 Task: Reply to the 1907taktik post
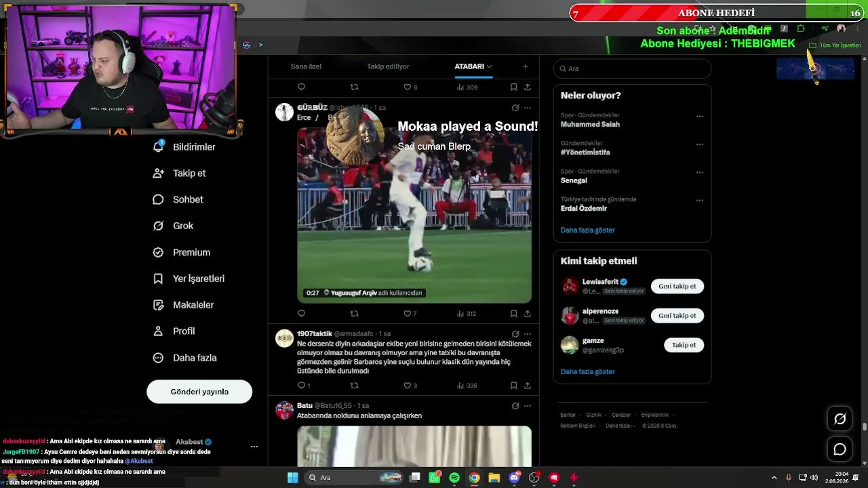click(x=302, y=385)
